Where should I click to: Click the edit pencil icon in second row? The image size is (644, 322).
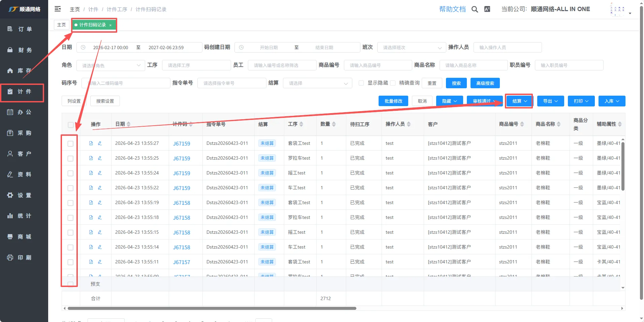(x=100, y=158)
